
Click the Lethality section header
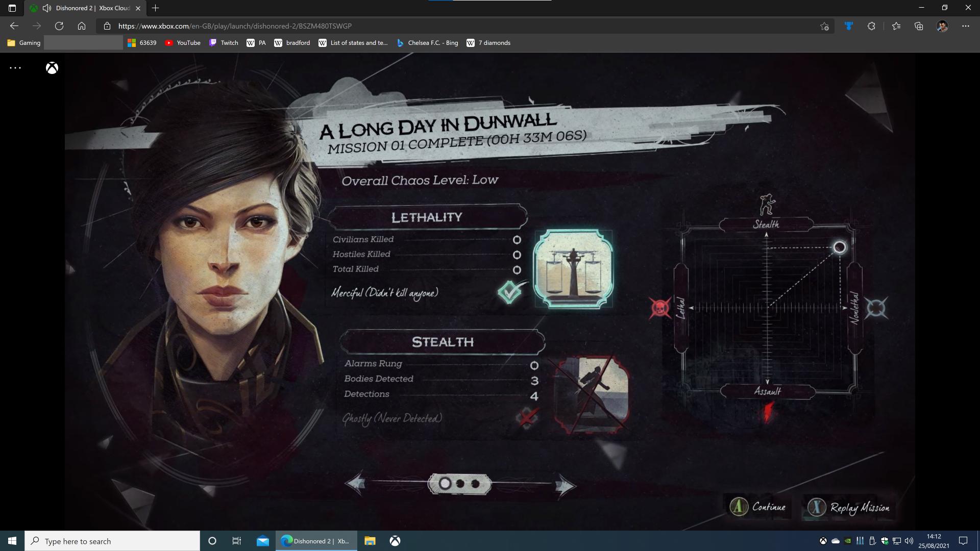(x=427, y=217)
